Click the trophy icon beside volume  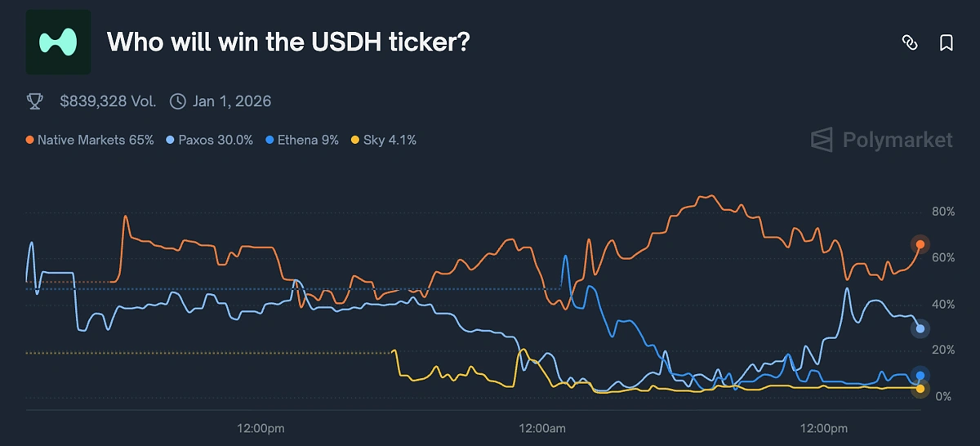tap(34, 101)
